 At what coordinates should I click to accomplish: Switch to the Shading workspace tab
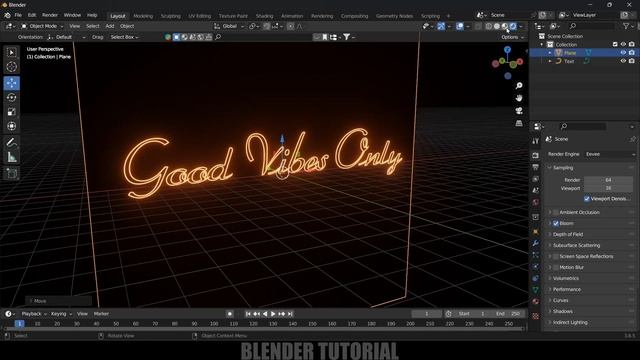coord(264,16)
